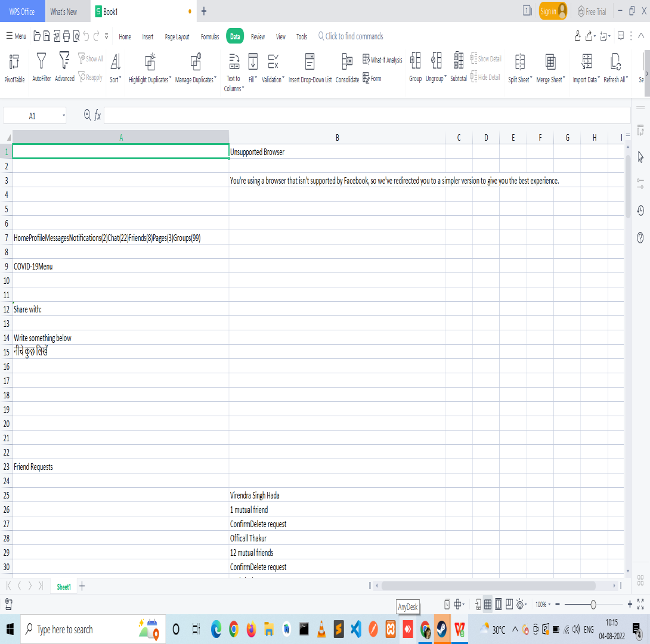Group selected rows with Group

[x=416, y=67]
